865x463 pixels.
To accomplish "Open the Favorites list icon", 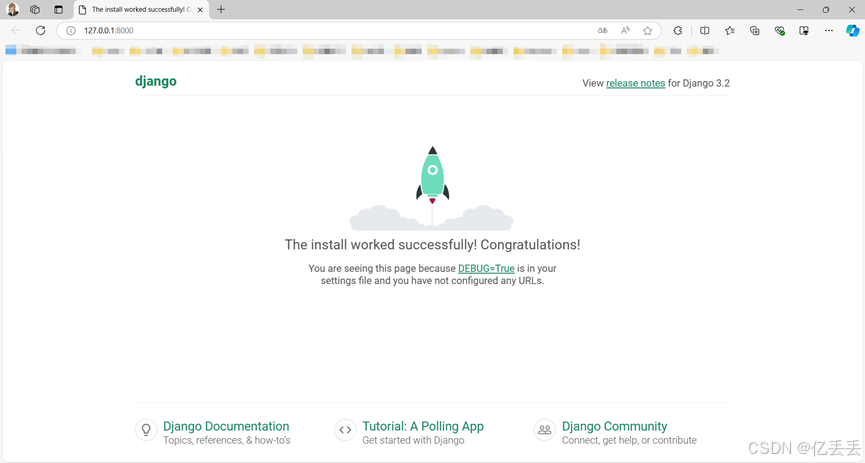I will point(730,30).
